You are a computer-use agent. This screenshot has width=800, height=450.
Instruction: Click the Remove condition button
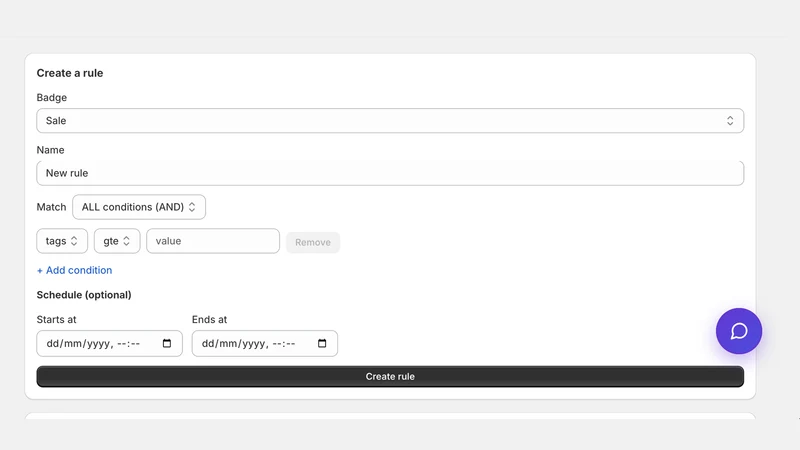tap(313, 242)
